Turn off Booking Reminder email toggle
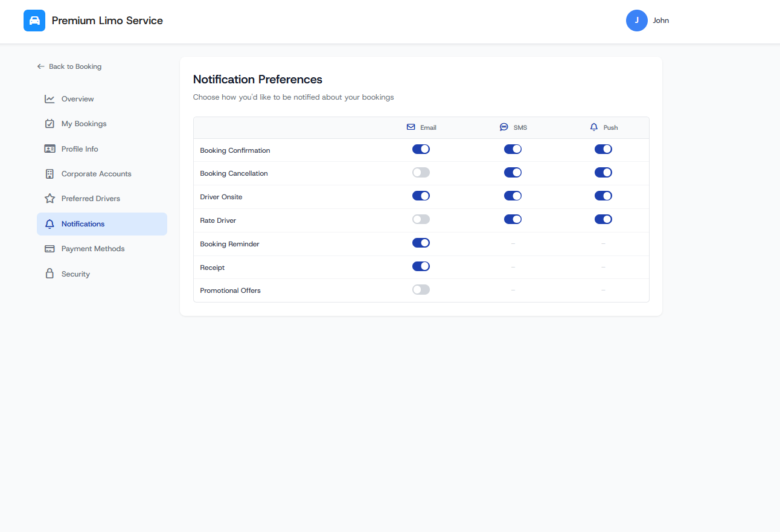This screenshot has height=532, width=780. (x=421, y=243)
